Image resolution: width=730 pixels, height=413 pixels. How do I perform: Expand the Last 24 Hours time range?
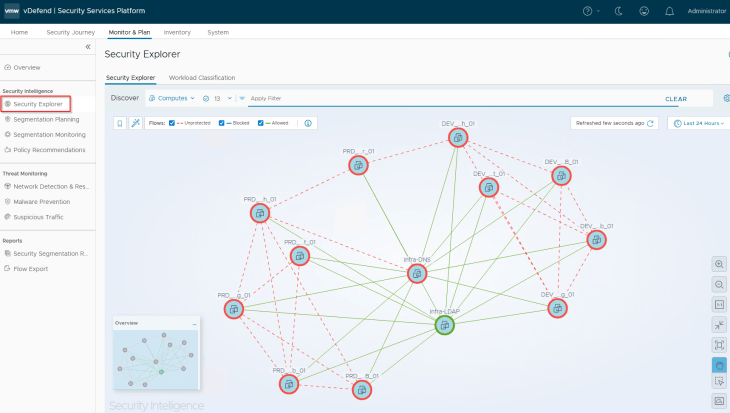(x=697, y=123)
